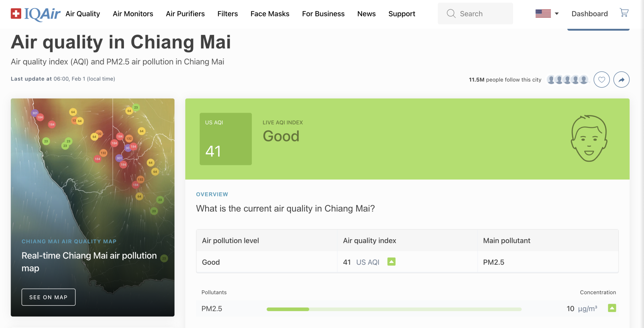
Task: Click the share arrow icon
Action: (x=621, y=80)
